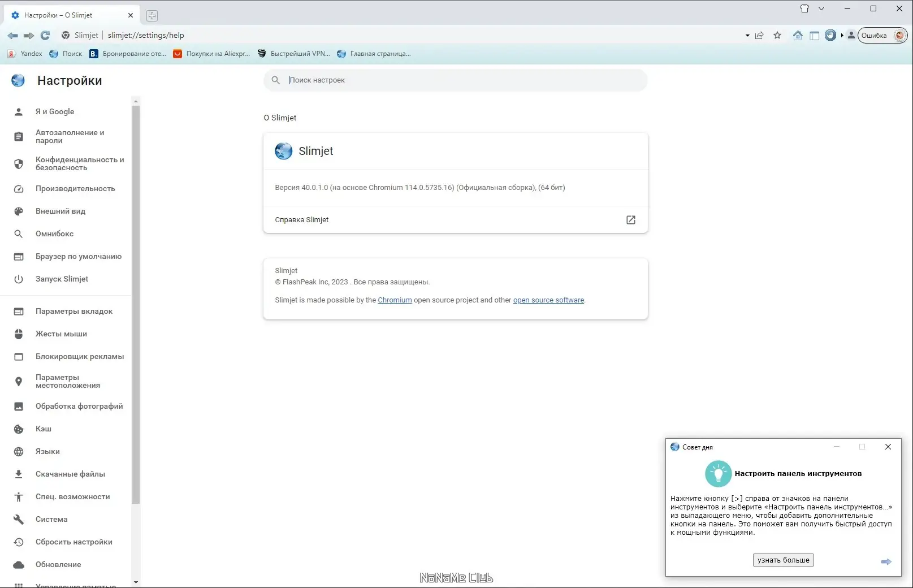Click in the address bar URL field
This screenshot has width=913, height=588.
point(421,35)
